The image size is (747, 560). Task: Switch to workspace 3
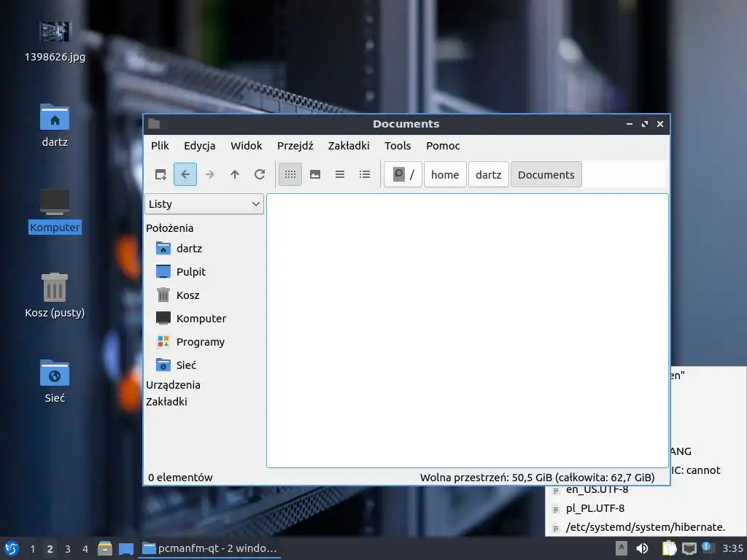click(x=68, y=549)
